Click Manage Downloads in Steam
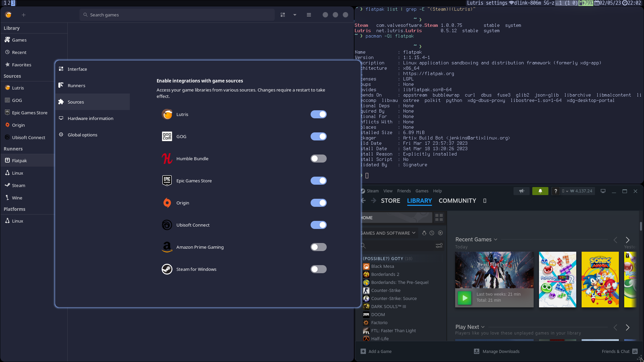The height and width of the screenshot is (362, 644). pos(500,351)
